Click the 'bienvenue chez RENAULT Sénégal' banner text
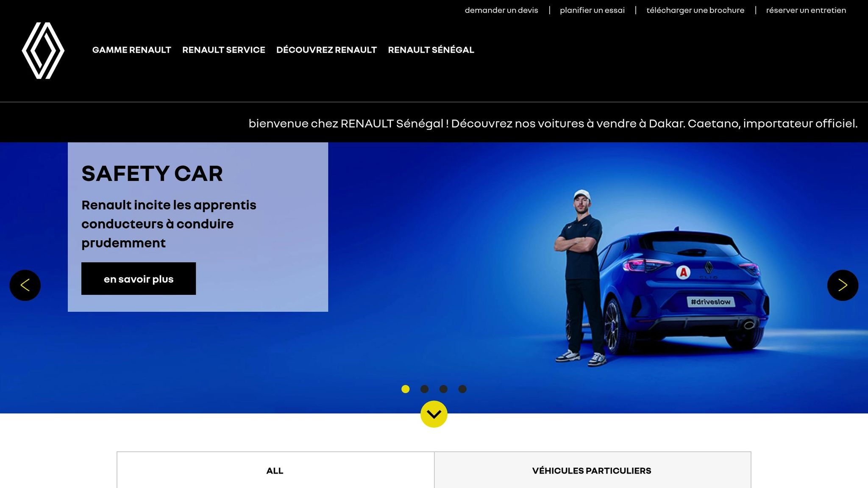This screenshot has width=868, height=488. coord(553,123)
